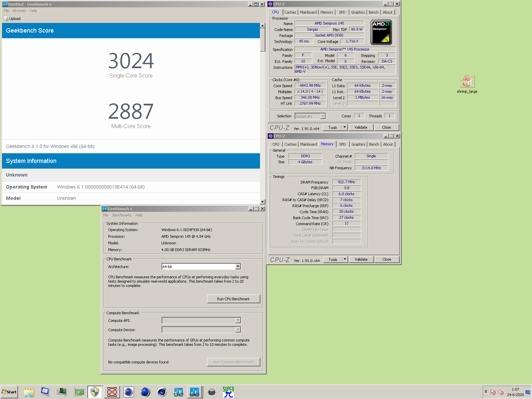
Task: Click DRAM Frequency value 922.7 MHz
Action: click(x=346, y=182)
